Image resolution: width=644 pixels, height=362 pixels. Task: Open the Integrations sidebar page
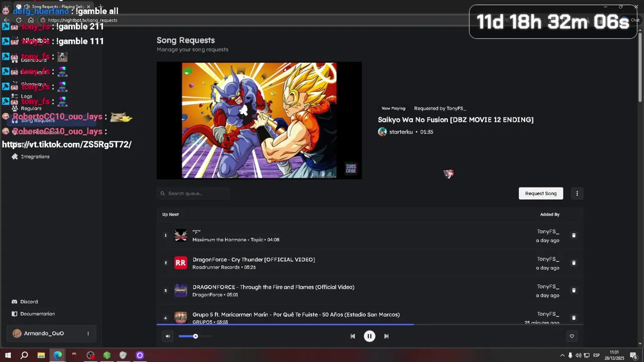pos(35,157)
